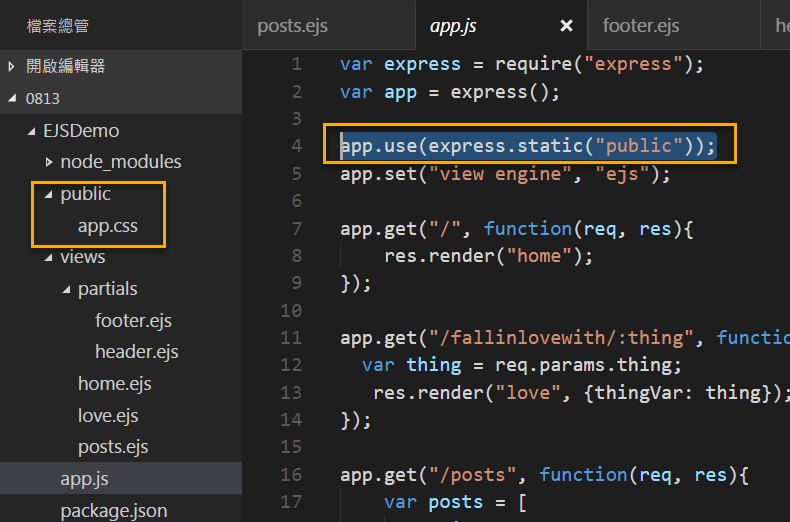This screenshot has height=522, width=790.
Task: Select the EJSDemo folder name
Action: click(x=81, y=131)
